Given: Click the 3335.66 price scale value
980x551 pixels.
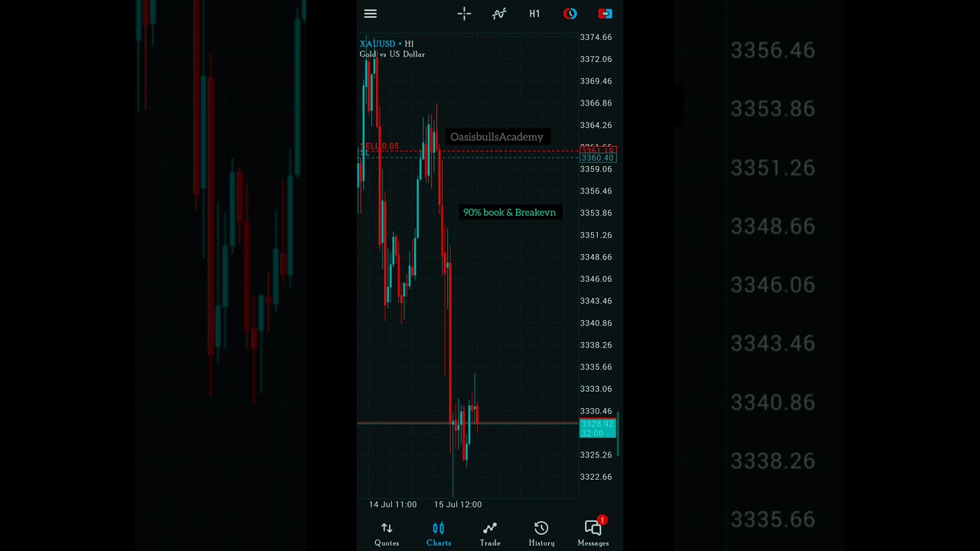Looking at the screenshot, I should point(596,367).
